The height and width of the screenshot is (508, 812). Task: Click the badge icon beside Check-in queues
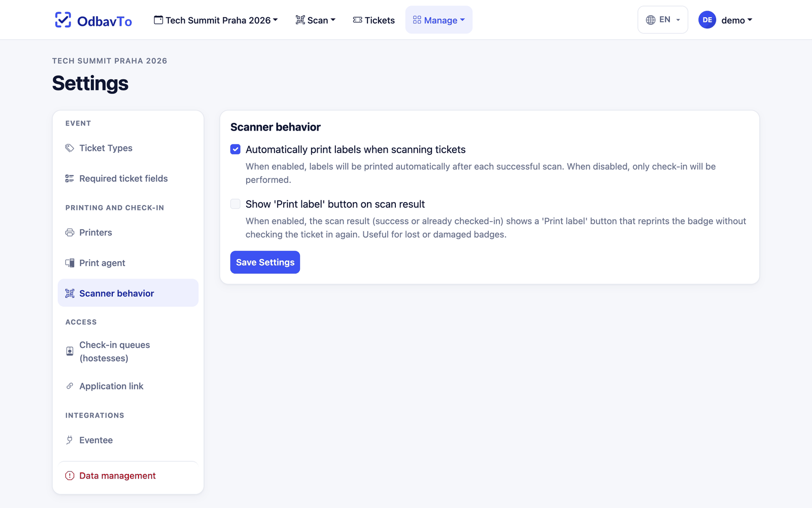70,351
